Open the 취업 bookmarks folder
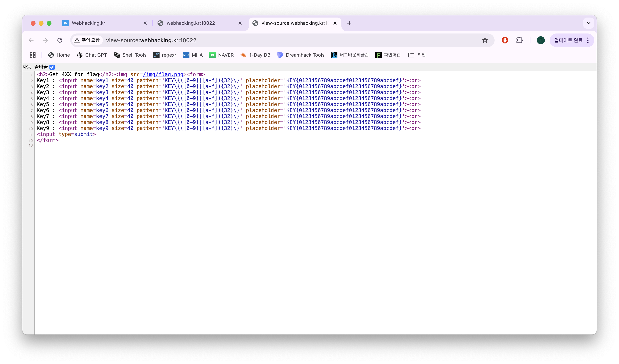The image size is (619, 364). [x=417, y=55]
